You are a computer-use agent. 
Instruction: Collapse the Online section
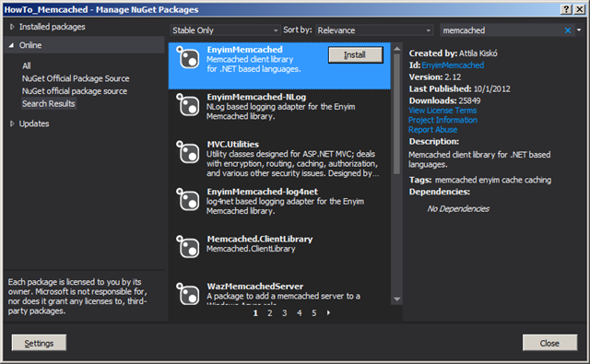(12, 45)
